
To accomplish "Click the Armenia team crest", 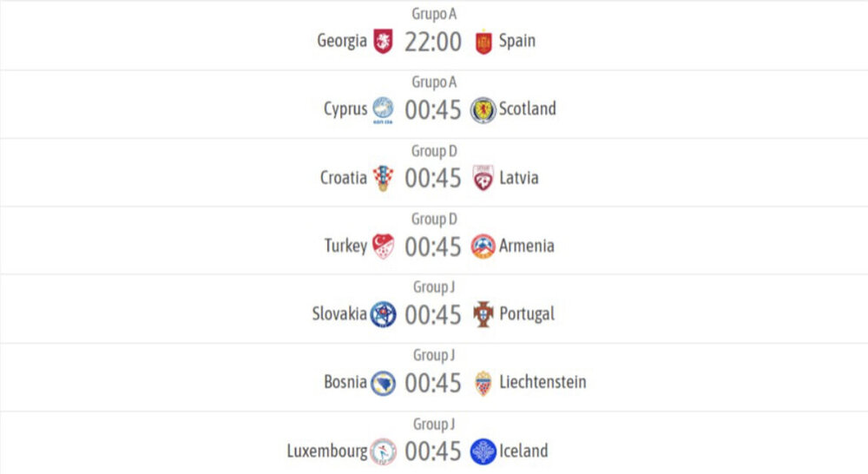I will pos(483,247).
